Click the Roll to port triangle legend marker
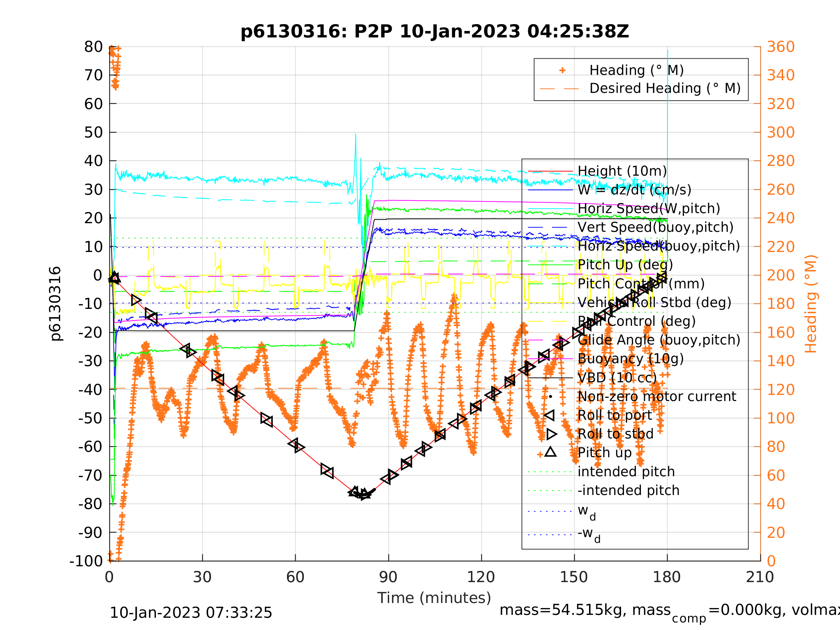Viewport: 840px width, 630px height. [x=549, y=415]
